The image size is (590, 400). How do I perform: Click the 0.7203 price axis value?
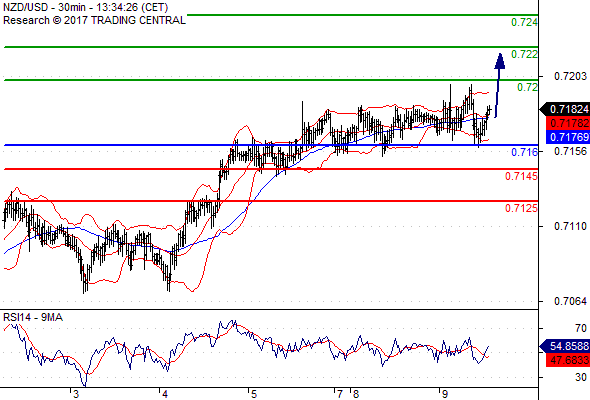click(x=570, y=76)
